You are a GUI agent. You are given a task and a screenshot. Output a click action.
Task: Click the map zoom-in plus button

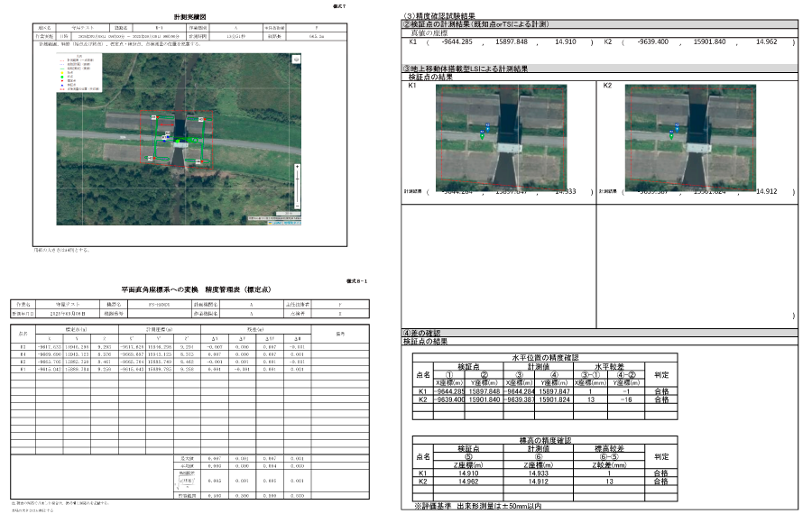(296, 166)
